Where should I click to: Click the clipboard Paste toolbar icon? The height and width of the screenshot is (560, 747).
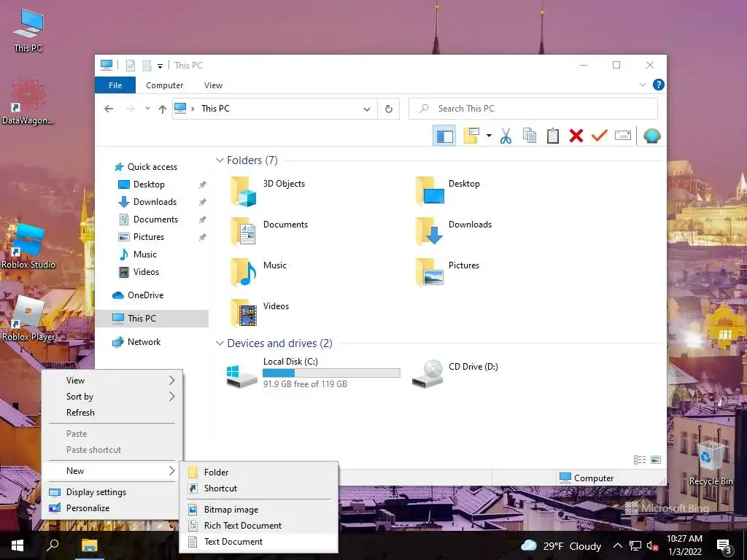pos(553,136)
